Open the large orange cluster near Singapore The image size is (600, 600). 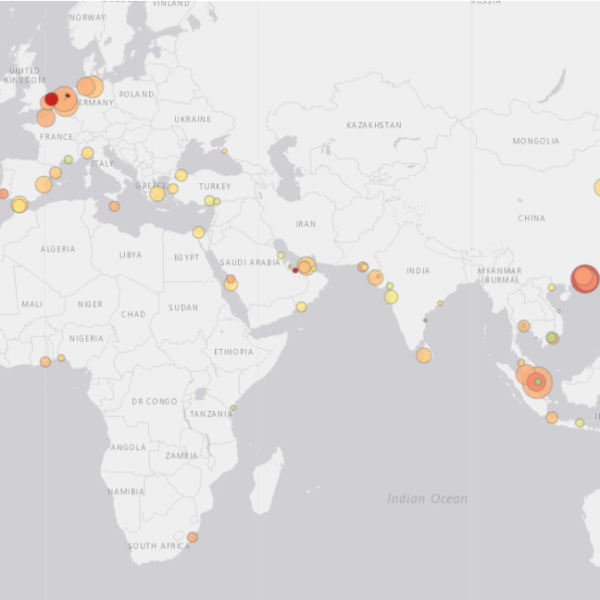click(537, 382)
